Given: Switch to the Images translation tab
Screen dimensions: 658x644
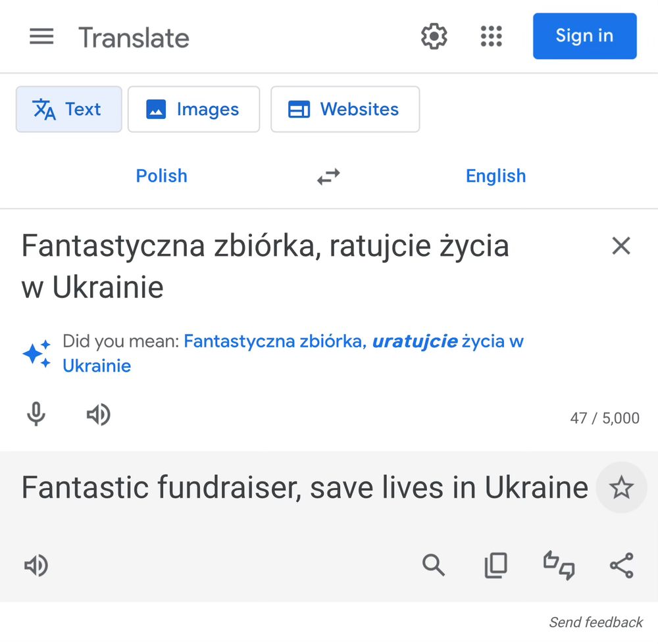Looking at the screenshot, I should pyautogui.click(x=193, y=109).
